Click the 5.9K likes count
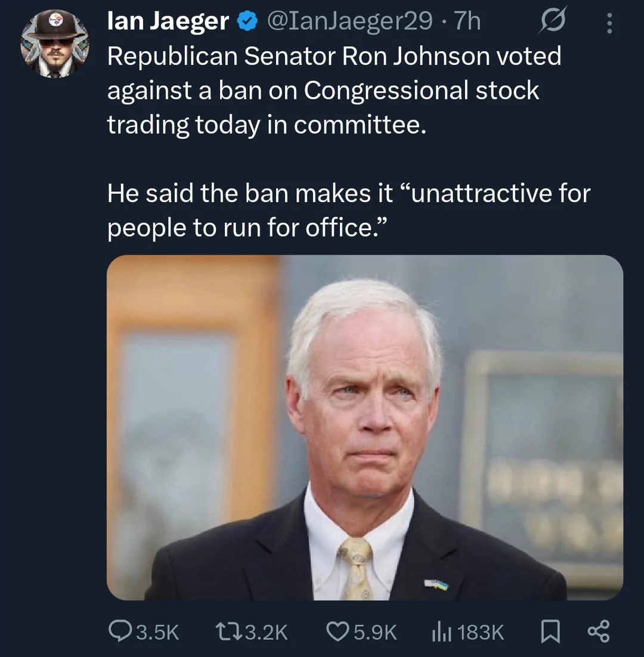 pyautogui.click(x=375, y=632)
